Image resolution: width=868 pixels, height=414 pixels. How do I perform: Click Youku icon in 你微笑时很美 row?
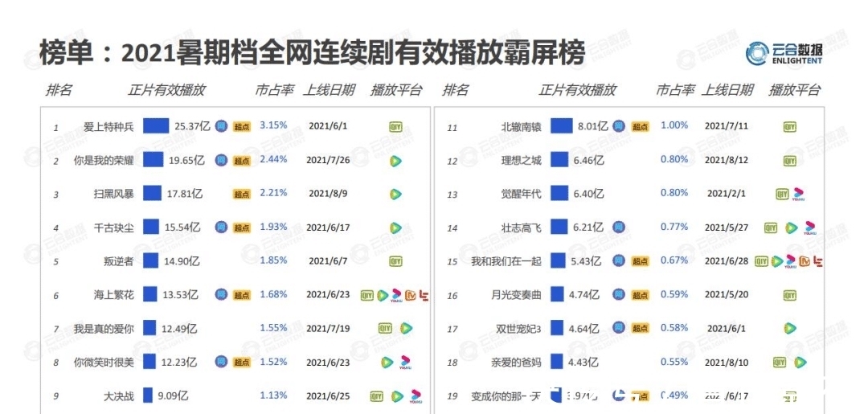coord(407,363)
